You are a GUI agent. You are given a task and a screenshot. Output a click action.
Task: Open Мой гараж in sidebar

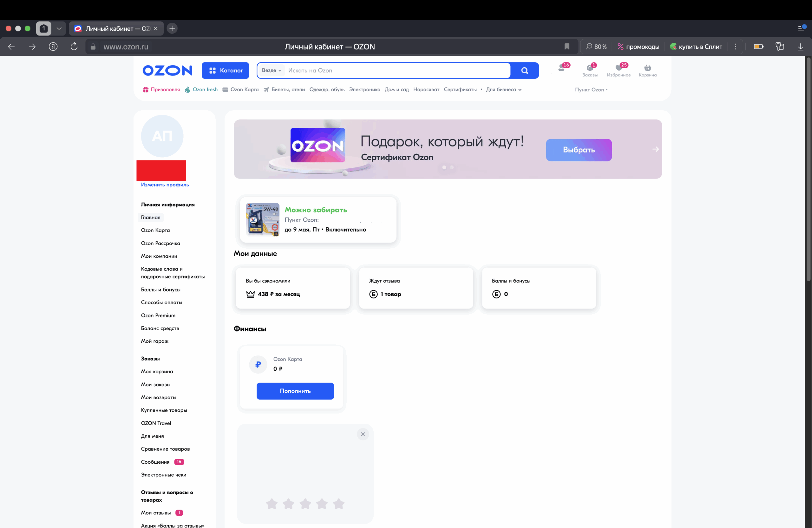click(154, 341)
